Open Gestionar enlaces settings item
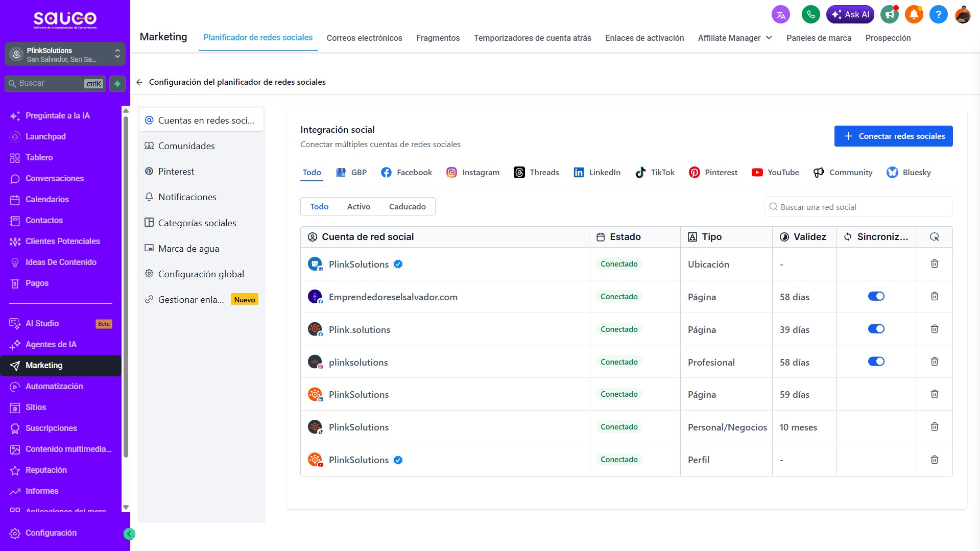The image size is (980, 551). click(x=201, y=300)
